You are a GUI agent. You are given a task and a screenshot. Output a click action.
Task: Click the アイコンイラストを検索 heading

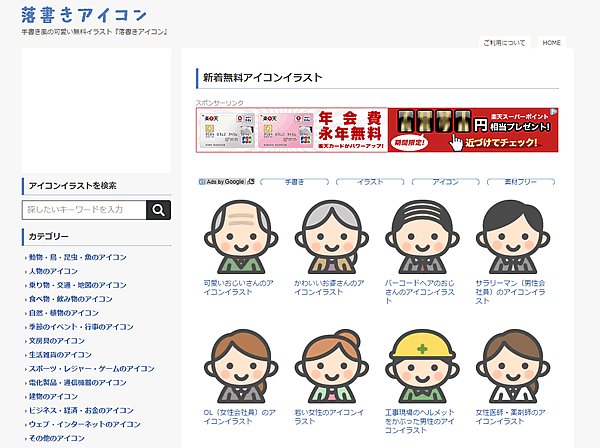72,186
